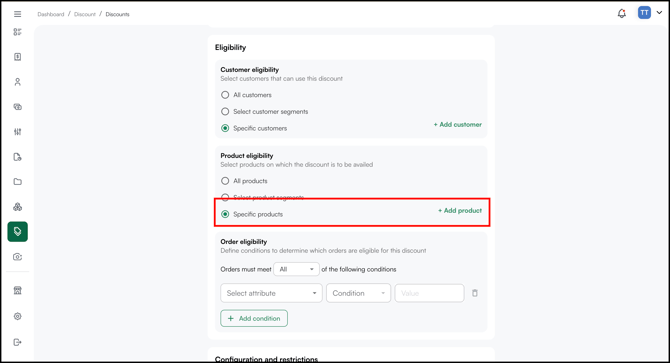670x363 pixels.
Task: Go to Discount breadcrumb link
Action: pyautogui.click(x=85, y=14)
